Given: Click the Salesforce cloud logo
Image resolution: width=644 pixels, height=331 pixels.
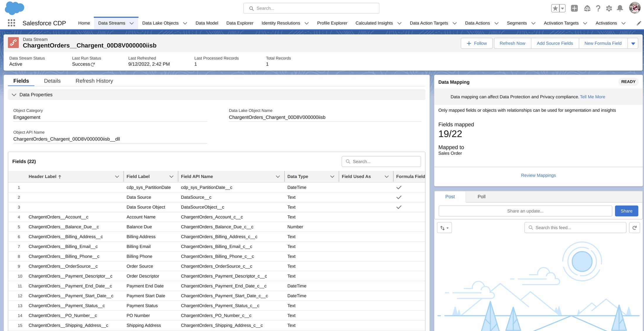Looking at the screenshot, I should coord(14,8).
